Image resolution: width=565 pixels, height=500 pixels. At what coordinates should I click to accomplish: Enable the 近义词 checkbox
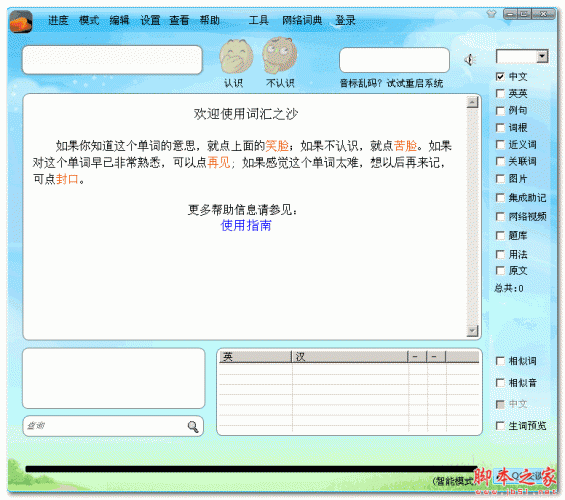click(x=500, y=145)
